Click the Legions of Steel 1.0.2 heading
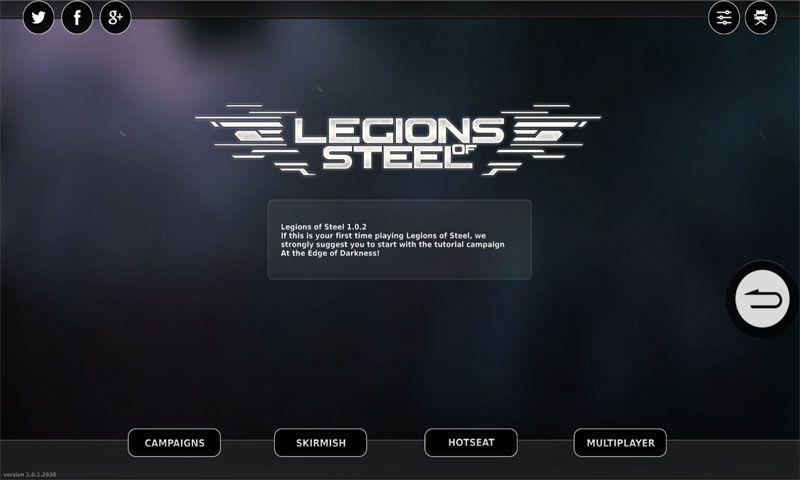 pyautogui.click(x=323, y=226)
